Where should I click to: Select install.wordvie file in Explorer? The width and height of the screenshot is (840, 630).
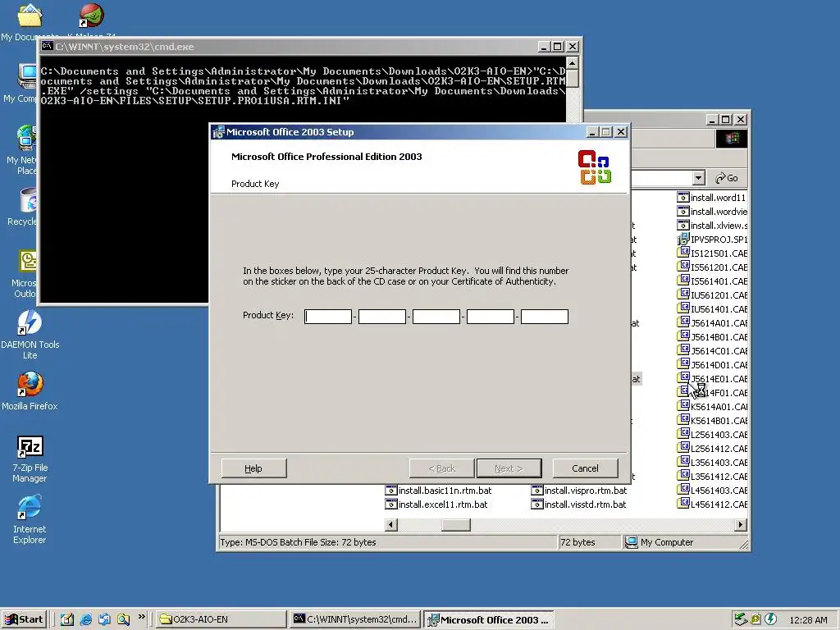[712, 212]
